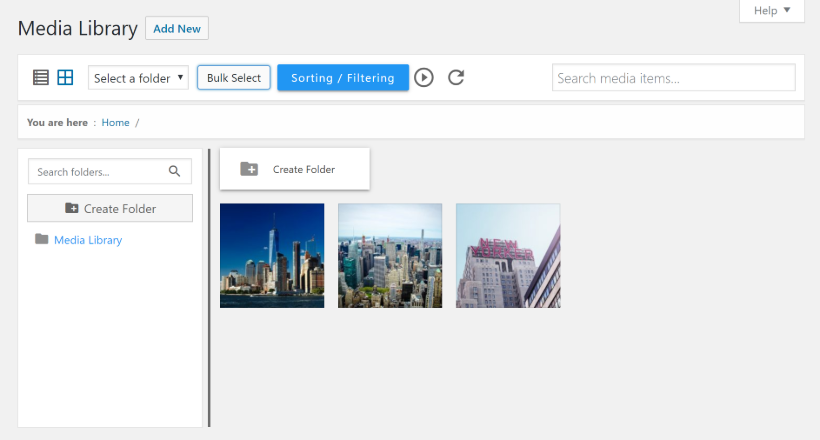Click the refresh icon

coord(456,77)
